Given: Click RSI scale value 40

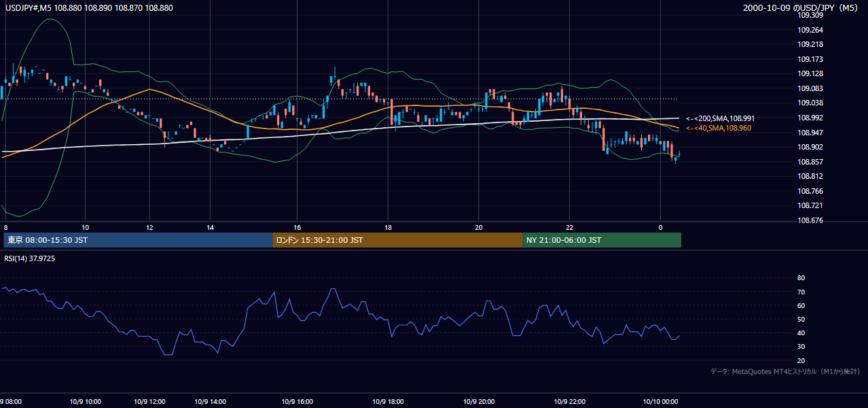Looking at the screenshot, I should (x=801, y=333).
